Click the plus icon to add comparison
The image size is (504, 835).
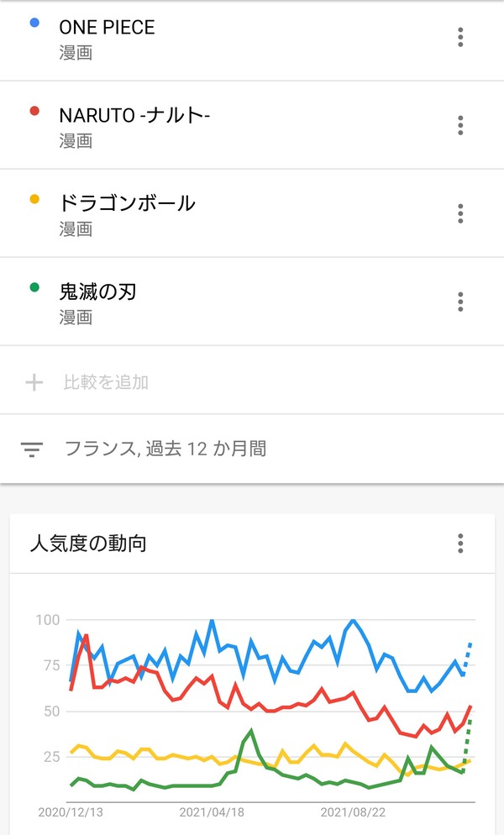pos(34,382)
